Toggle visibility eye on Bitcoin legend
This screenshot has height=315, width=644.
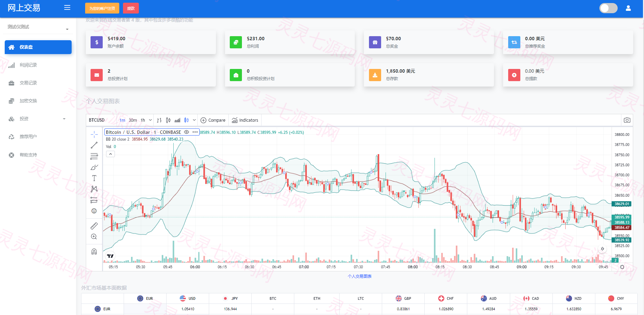click(x=187, y=132)
